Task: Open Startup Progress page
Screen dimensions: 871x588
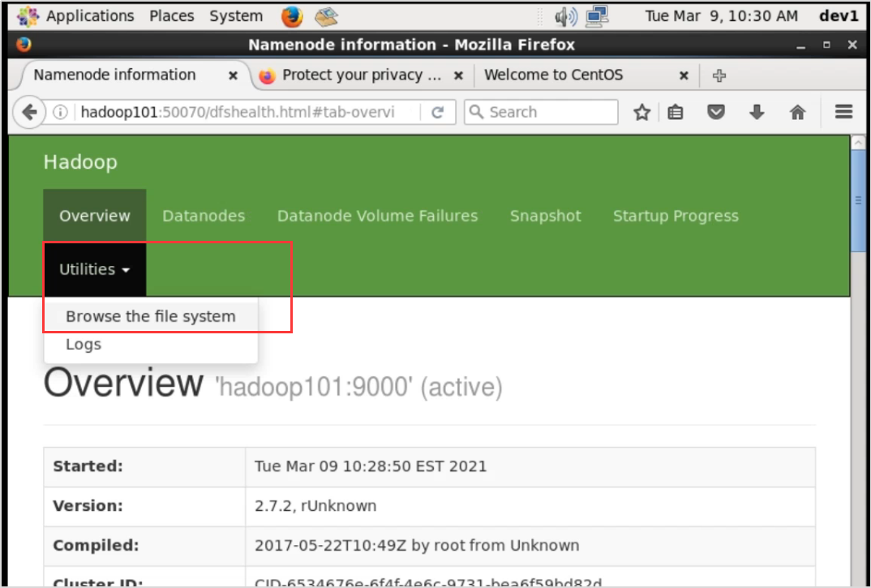Action: 676,216
